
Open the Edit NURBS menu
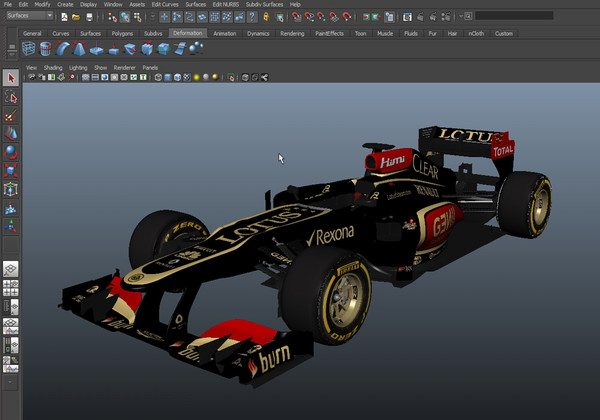tap(226, 5)
